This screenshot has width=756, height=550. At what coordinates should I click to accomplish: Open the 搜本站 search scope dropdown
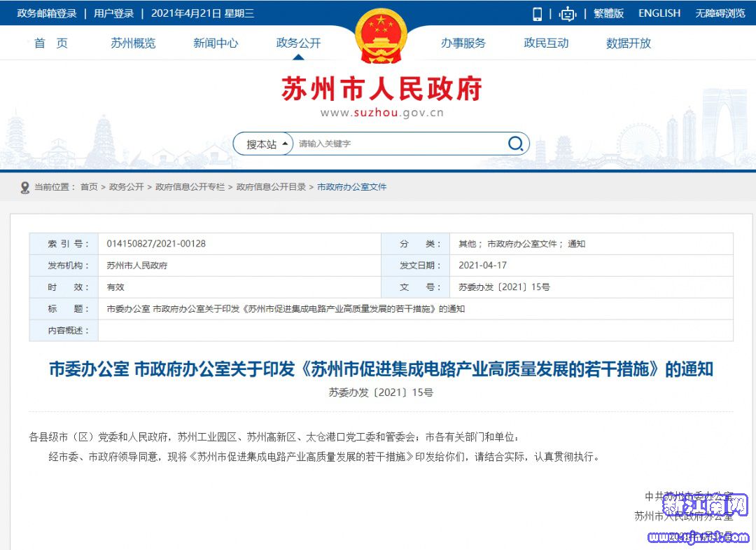[266, 144]
